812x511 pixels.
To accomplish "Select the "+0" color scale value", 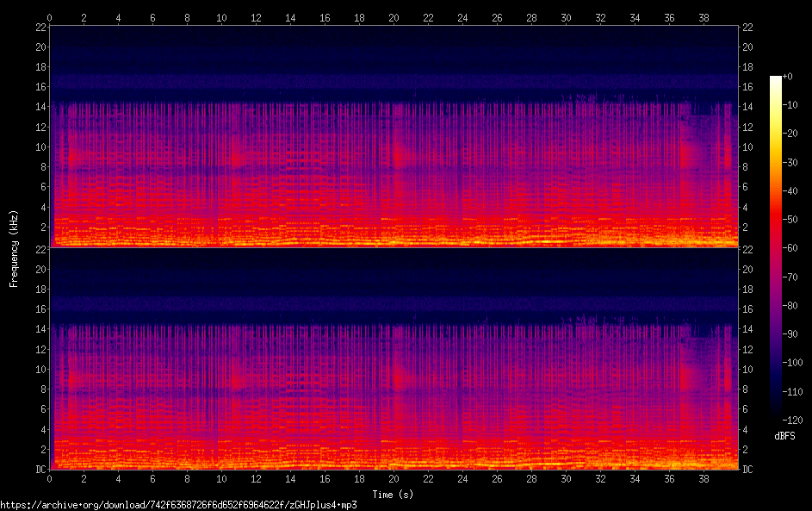I will tap(788, 76).
